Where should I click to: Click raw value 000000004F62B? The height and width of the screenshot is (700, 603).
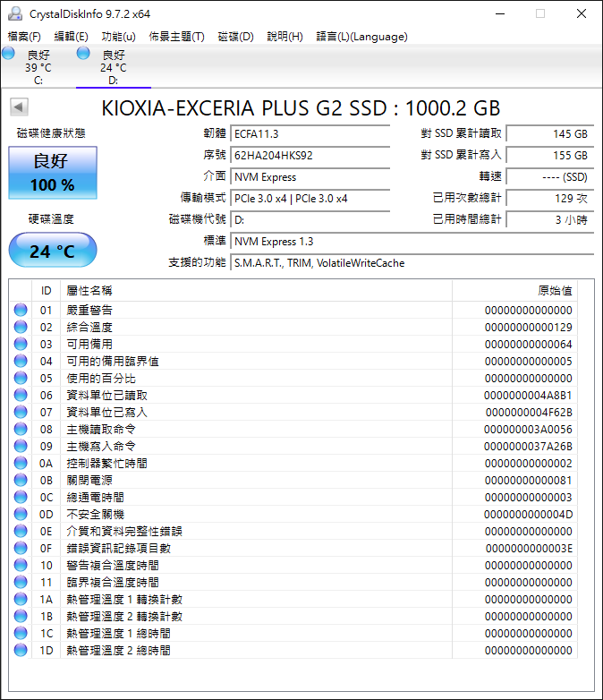coord(529,412)
